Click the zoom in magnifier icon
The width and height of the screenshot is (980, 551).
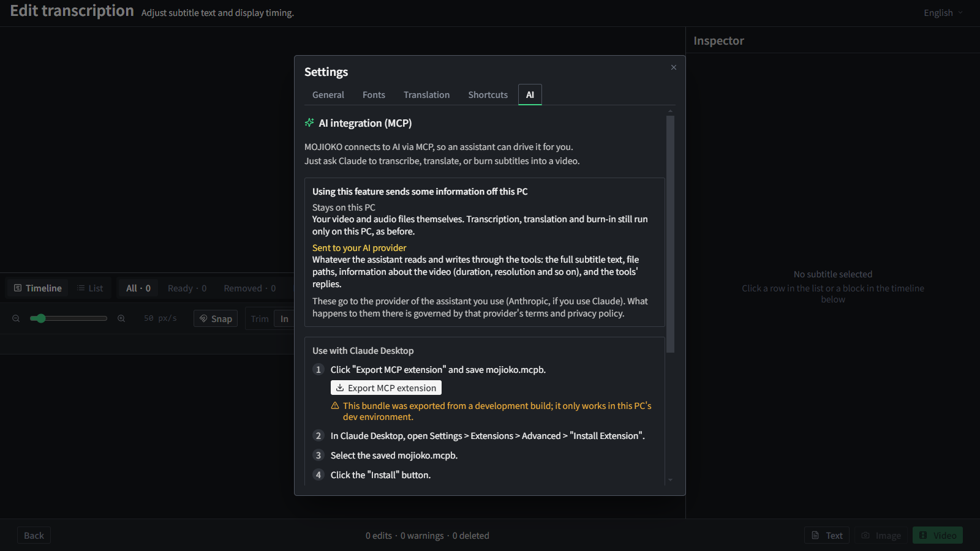(121, 318)
